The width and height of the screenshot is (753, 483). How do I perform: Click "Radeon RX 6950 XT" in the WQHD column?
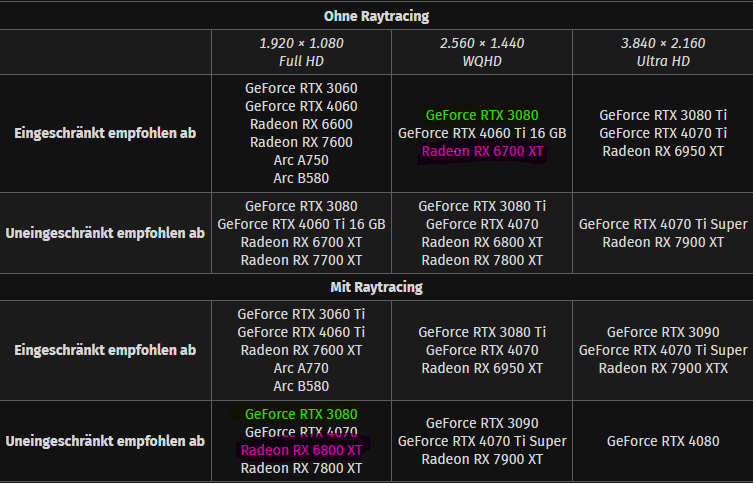(482, 368)
